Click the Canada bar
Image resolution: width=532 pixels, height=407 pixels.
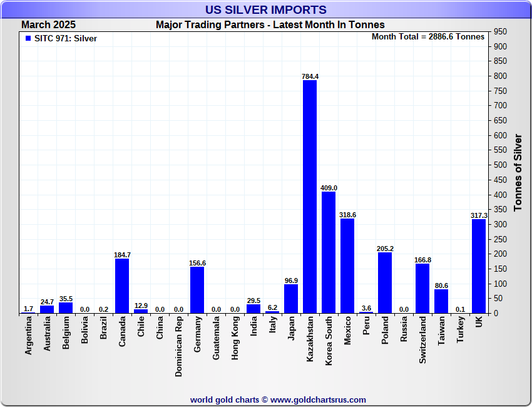[x=122, y=286]
